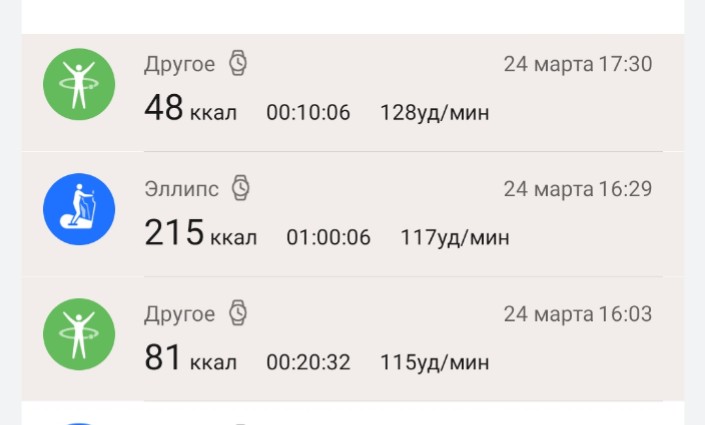Screen dimensions: 705x425
Task: Select the 81 ккал calorie value
Action: click(x=190, y=360)
